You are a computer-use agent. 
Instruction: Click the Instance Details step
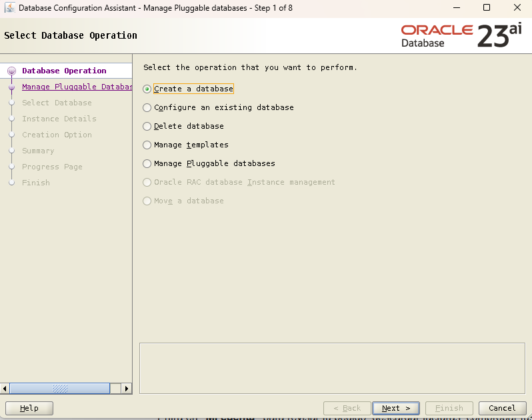tap(59, 119)
